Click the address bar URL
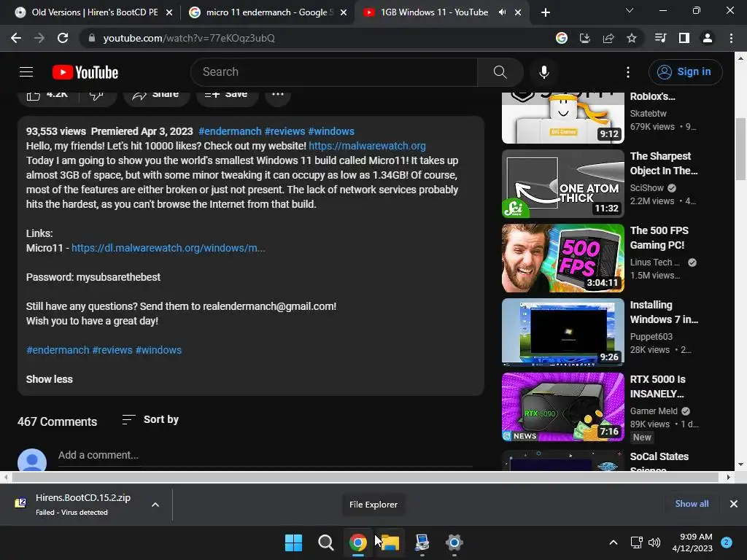The height and width of the screenshot is (560, 747). (189, 38)
